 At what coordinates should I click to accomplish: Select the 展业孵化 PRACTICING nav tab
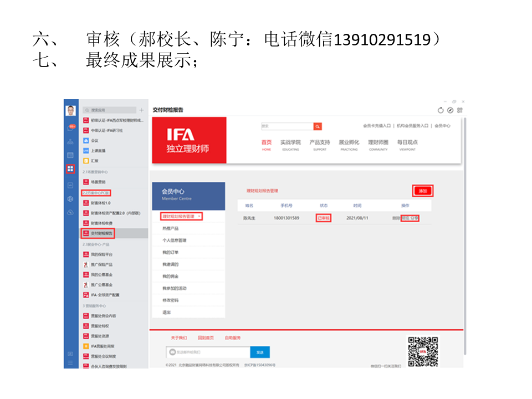(349, 145)
